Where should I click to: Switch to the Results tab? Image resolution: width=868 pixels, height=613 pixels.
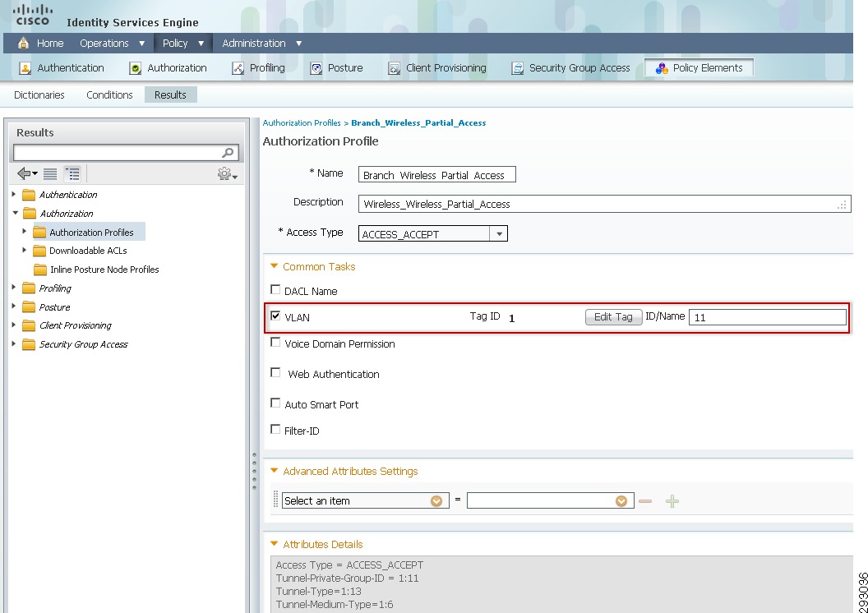(x=170, y=94)
